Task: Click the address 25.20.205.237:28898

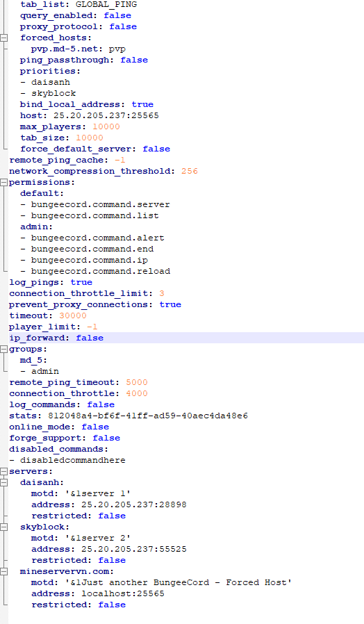Action: click(134, 504)
